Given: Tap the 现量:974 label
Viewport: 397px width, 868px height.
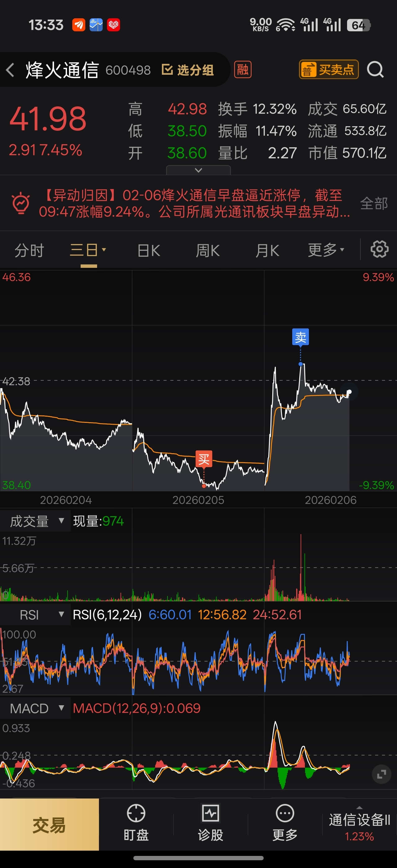Looking at the screenshot, I should (x=98, y=521).
